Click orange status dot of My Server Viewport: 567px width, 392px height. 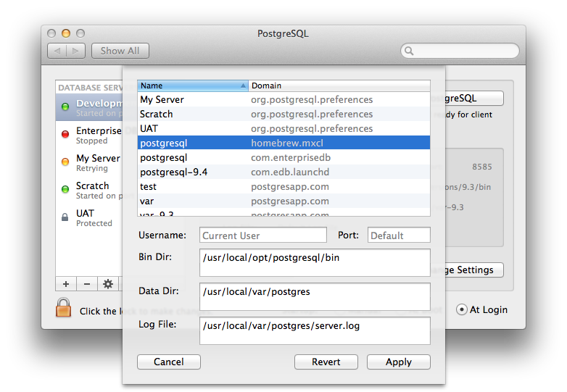coord(65,162)
